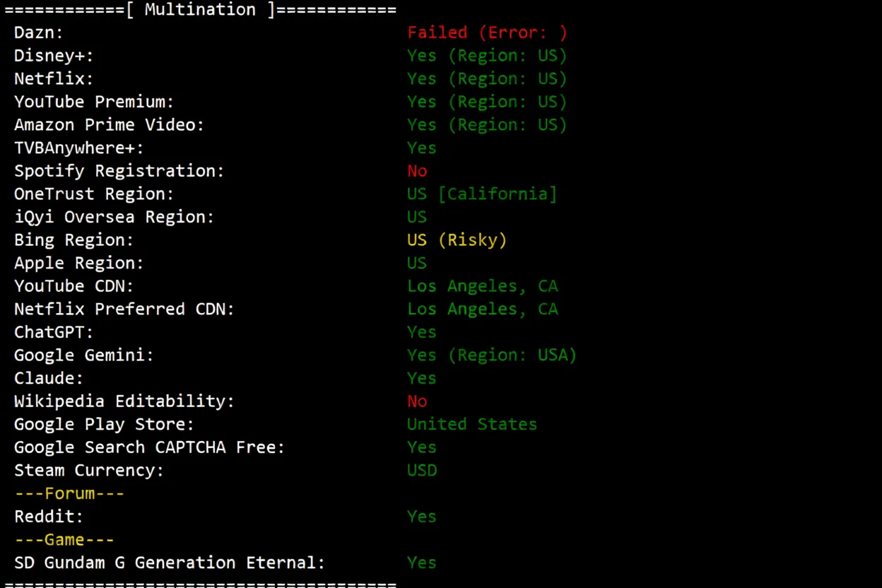The width and height of the screenshot is (882, 588).
Task: Select the "SD Gundam G Generation Eternal:" label
Action: tap(170, 563)
